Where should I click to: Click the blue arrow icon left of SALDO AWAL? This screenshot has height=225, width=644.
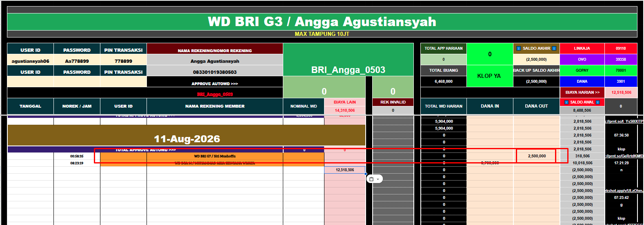point(566,102)
